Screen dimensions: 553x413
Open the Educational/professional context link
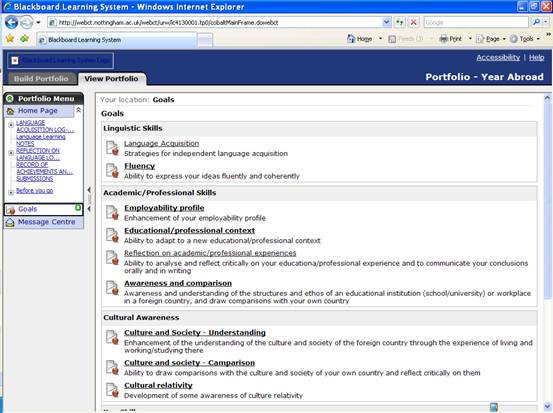pos(189,231)
